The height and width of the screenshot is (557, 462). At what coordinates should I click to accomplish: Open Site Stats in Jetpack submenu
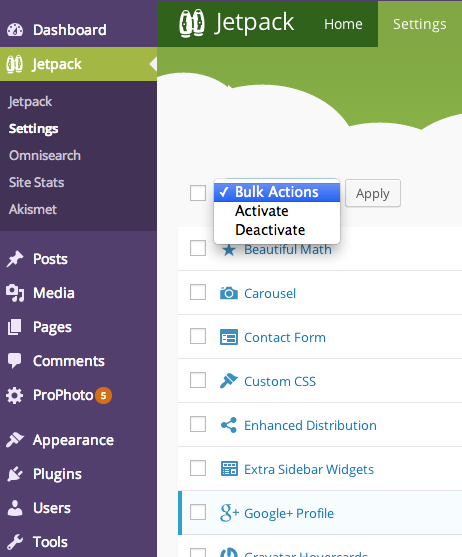36,182
